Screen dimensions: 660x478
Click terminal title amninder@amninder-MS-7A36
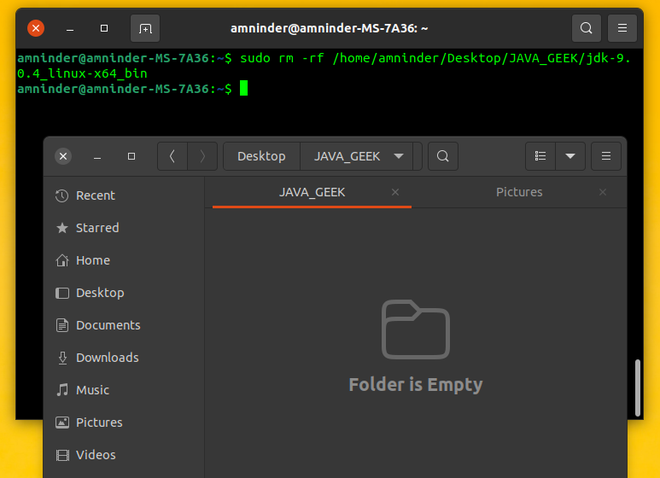click(x=329, y=28)
